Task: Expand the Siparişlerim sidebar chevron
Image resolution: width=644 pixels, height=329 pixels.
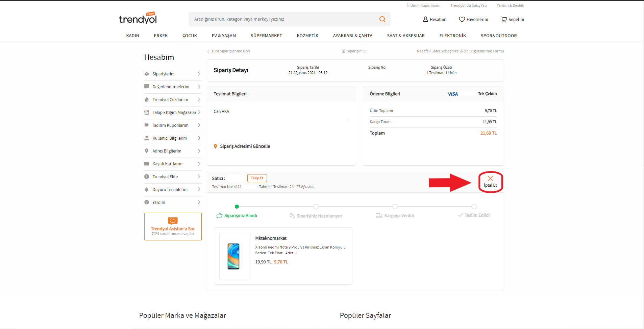Action: point(199,74)
